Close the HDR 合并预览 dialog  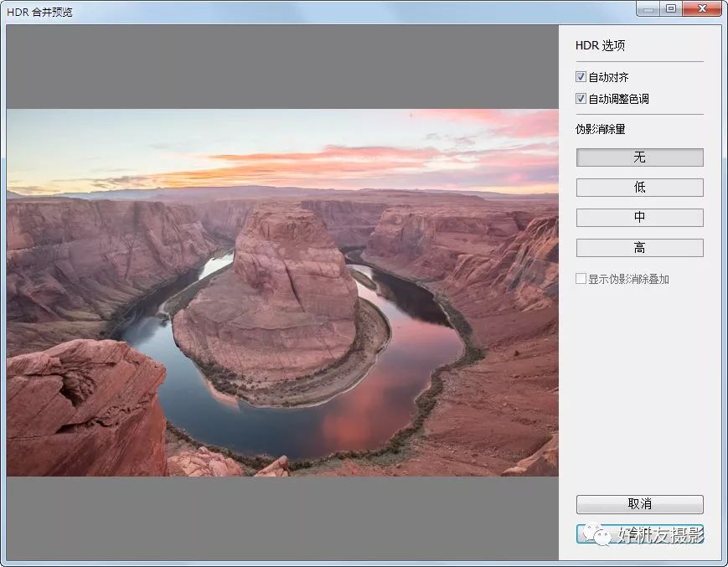tap(701, 8)
